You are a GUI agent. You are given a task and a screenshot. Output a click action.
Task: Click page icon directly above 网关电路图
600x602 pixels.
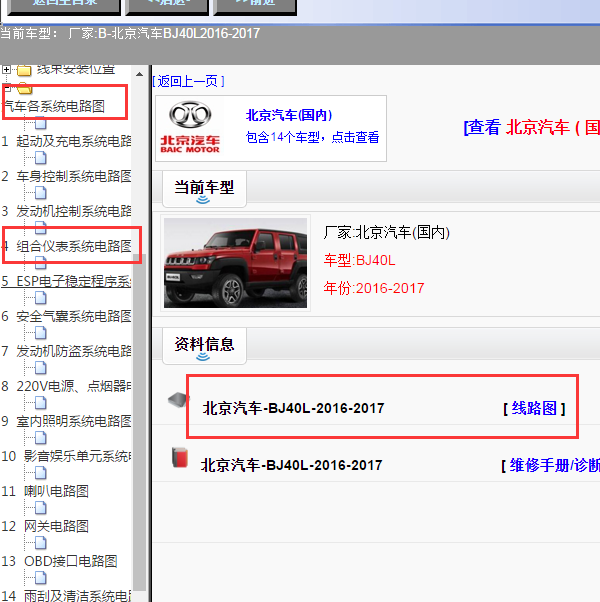coord(40,508)
